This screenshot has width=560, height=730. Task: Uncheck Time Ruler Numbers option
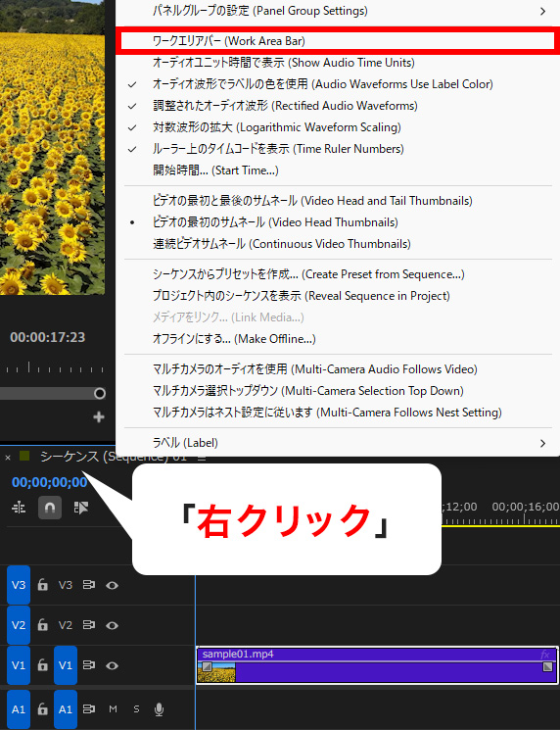(x=338, y=149)
